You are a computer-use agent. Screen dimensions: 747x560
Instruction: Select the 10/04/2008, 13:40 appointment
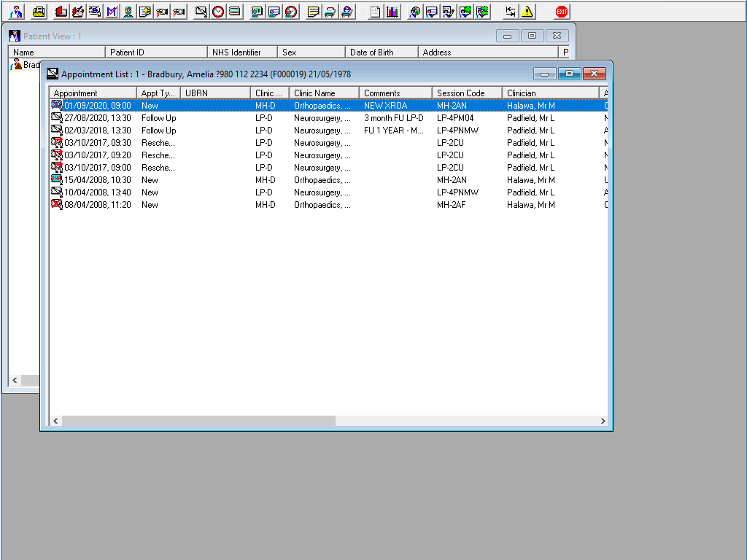tap(329, 192)
